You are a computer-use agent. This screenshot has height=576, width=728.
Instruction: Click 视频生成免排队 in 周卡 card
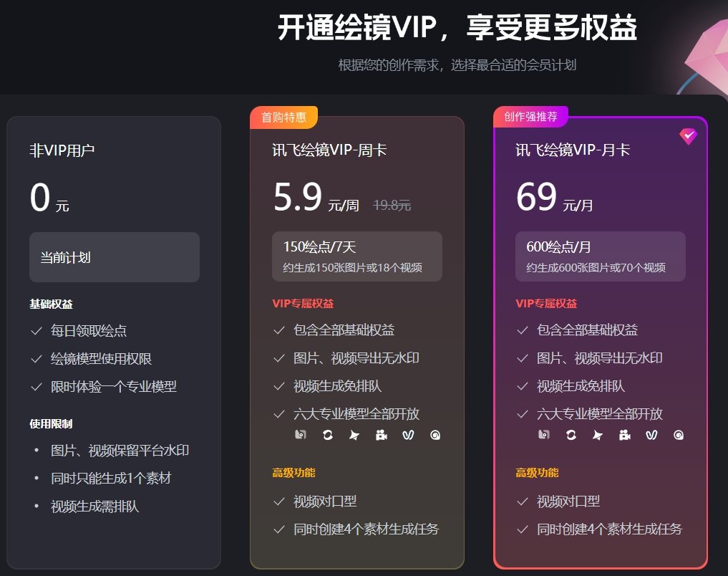point(337,385)
